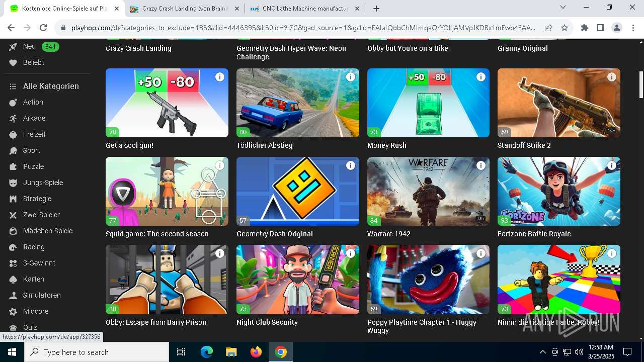
Task: Open info icon on Get a cool gun! card
Action: coord(220,77)
